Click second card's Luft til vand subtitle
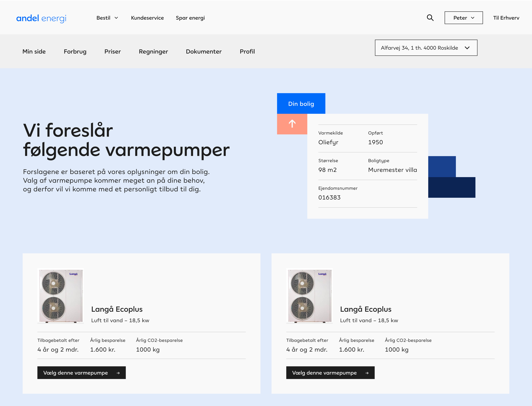The width and height of the screenshot is (532, 406). point(369,320)
